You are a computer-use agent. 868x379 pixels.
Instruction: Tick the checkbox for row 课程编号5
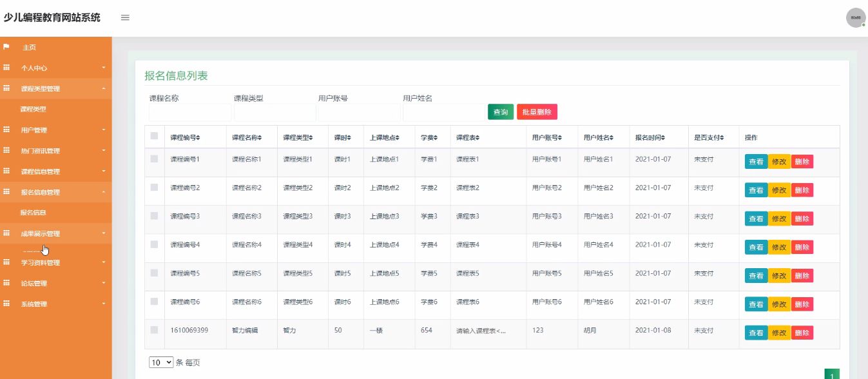click(x=154, y=273)
